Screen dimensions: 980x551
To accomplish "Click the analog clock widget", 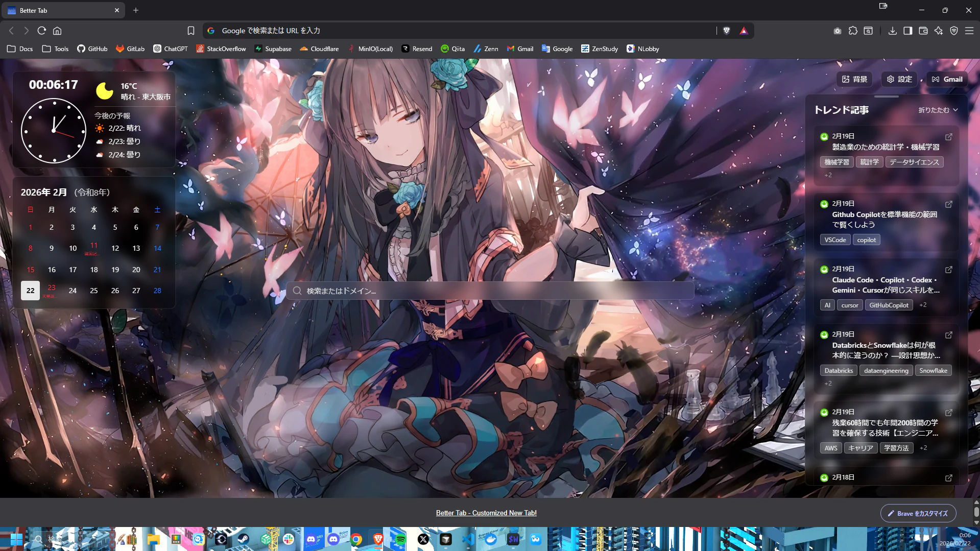I will point(54,131).
